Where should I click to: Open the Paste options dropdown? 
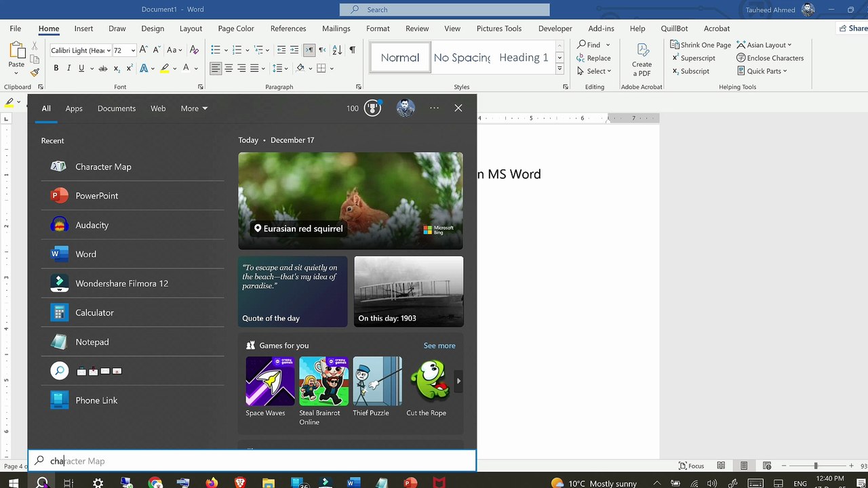point(16,73)
